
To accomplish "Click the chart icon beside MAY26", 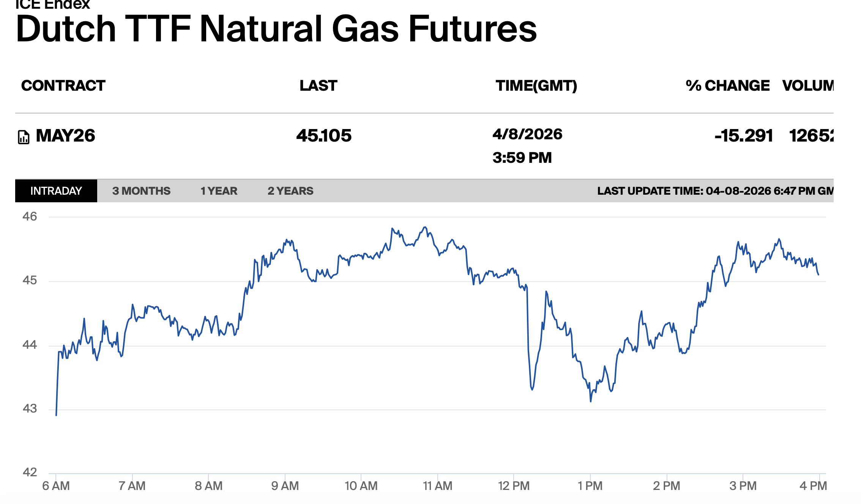I will click(24, 137).
